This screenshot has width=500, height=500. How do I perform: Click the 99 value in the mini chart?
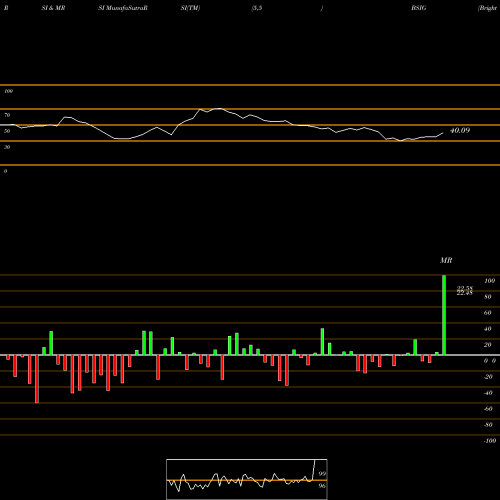click(322, 473)
